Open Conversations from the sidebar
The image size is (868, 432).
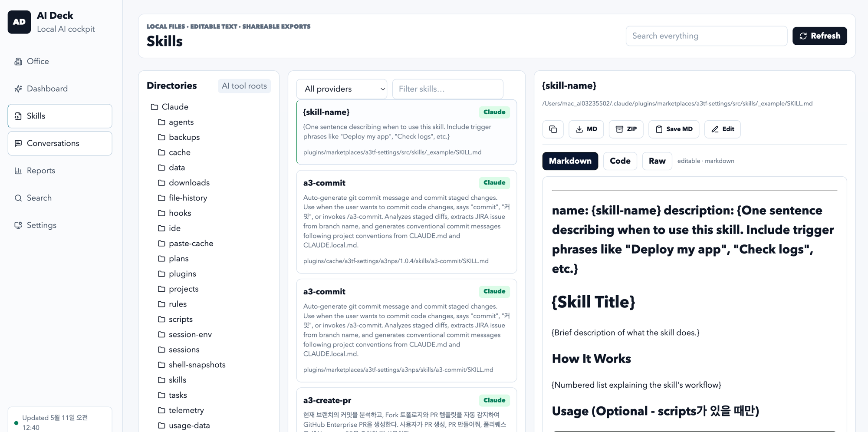(x=60, y=143)
